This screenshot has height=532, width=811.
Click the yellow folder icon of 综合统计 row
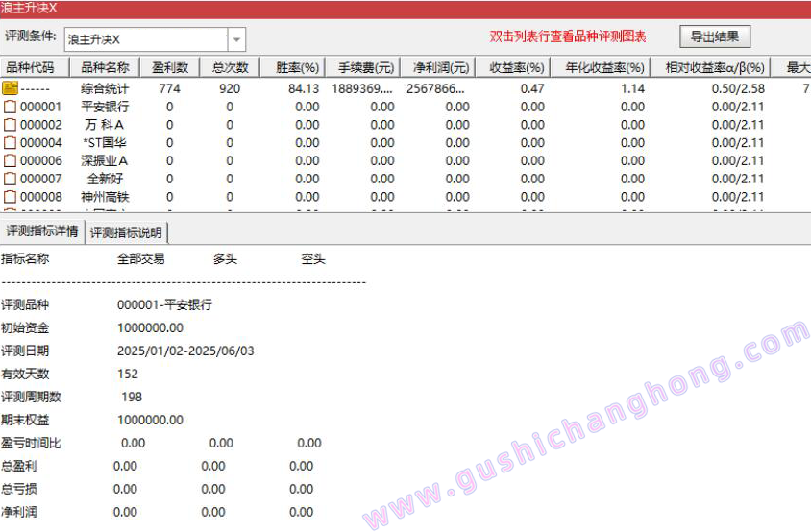[10, 88]
